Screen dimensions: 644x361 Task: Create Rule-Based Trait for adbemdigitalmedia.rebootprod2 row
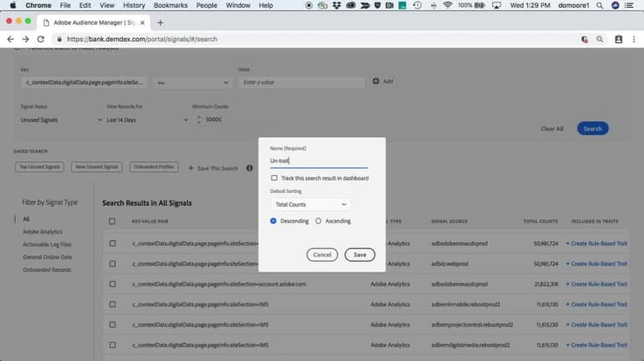tap(597, 345)
